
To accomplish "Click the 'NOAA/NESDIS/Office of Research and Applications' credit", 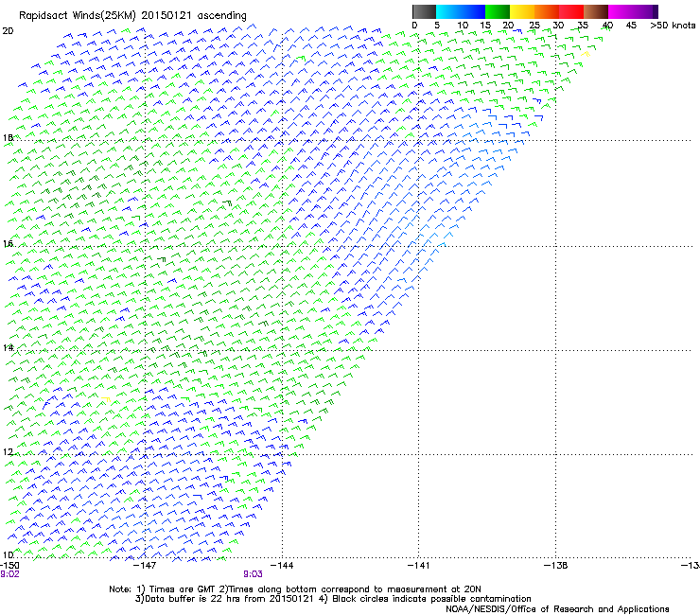I will [557, 609].
